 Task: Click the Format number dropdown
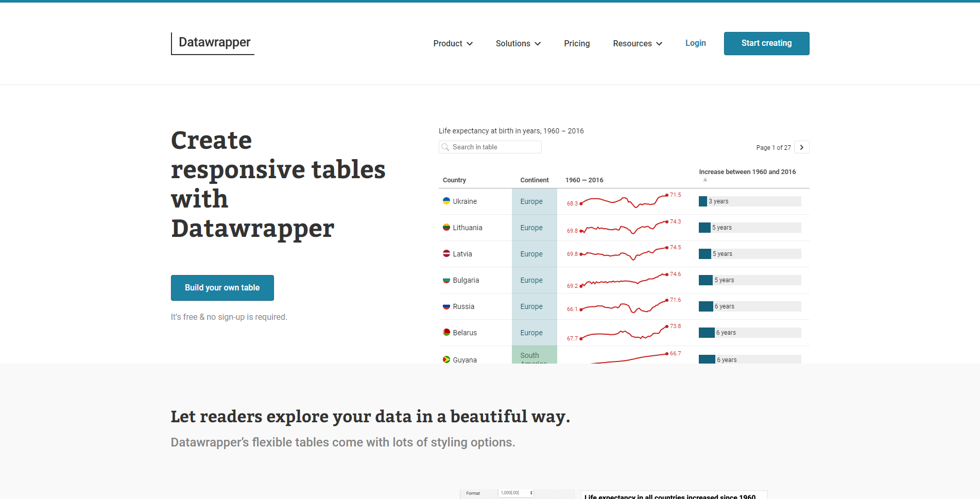(516, 493)
